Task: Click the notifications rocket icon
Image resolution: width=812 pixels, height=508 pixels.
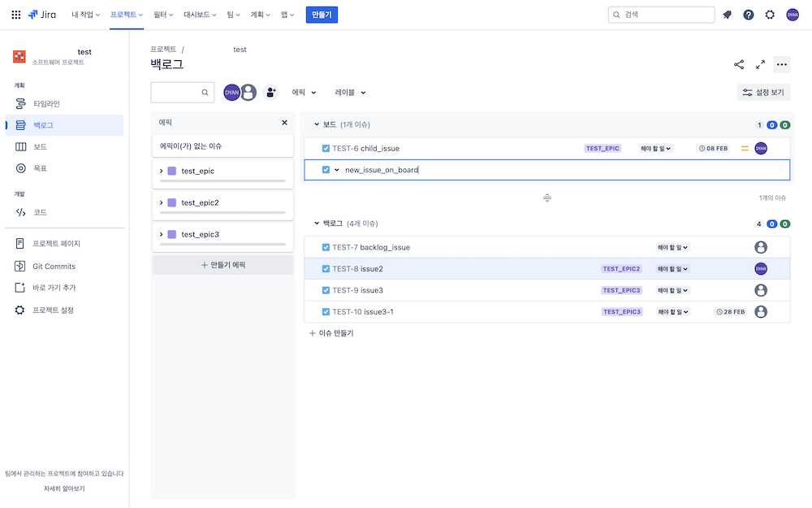Action: [x=727, y=15]
